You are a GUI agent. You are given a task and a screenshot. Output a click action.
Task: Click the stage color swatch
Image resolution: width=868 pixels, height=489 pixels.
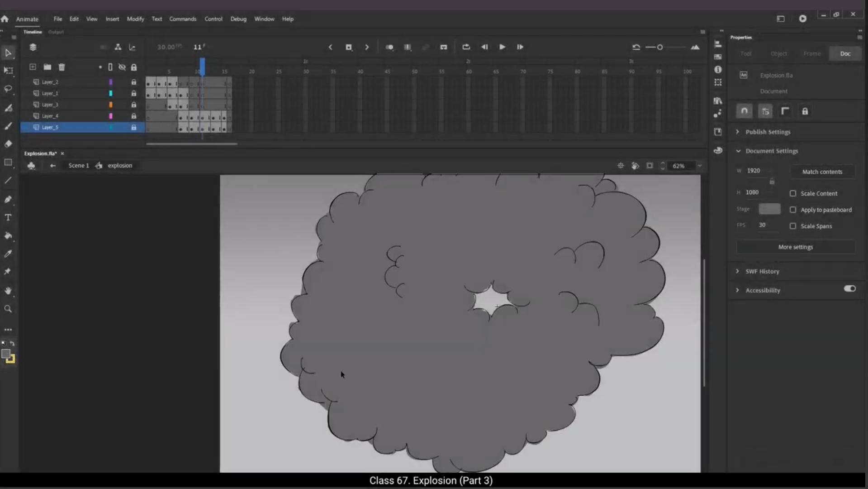(769, 209)
